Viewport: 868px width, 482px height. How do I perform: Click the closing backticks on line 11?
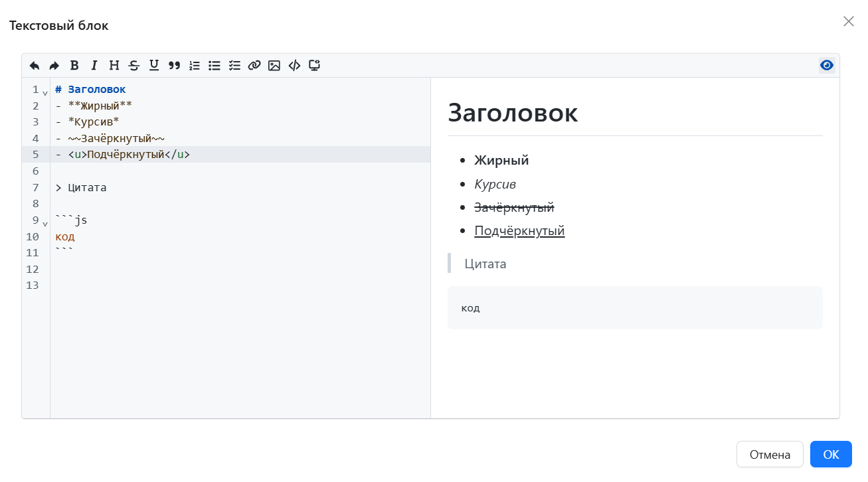point(64,251)
